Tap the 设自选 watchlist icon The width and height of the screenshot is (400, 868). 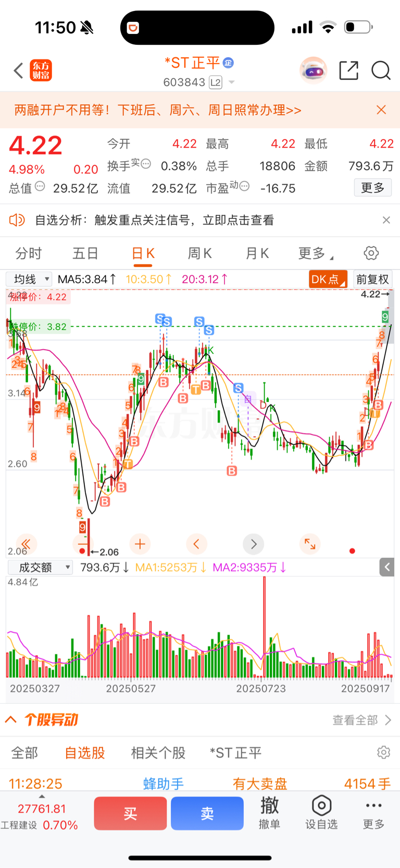[x=321, y=813]
